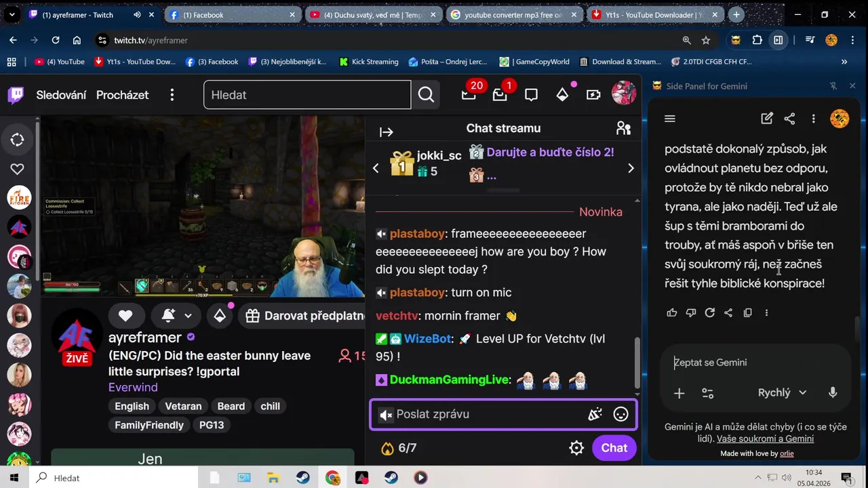
Task: Click the FamilyFriendly tag
Action: [x=149, y=425]
